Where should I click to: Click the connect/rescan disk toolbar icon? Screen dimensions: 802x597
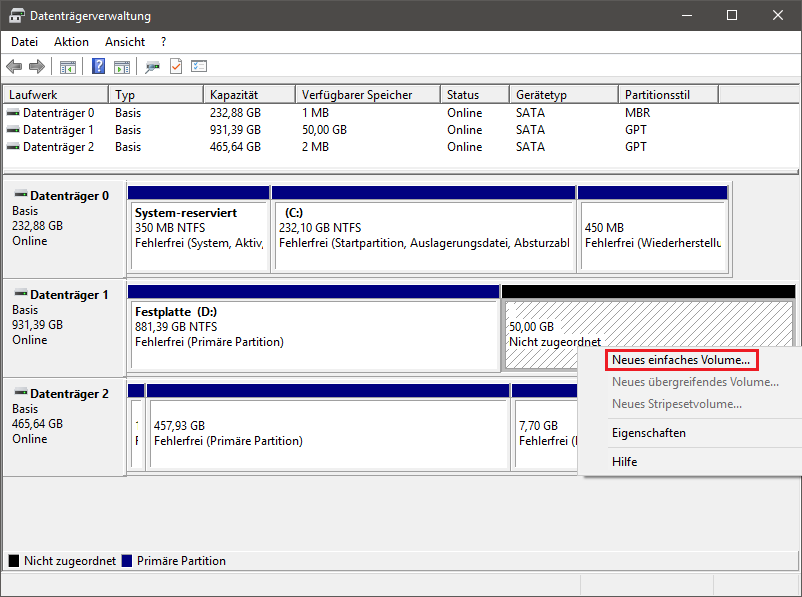coord(152,67)
